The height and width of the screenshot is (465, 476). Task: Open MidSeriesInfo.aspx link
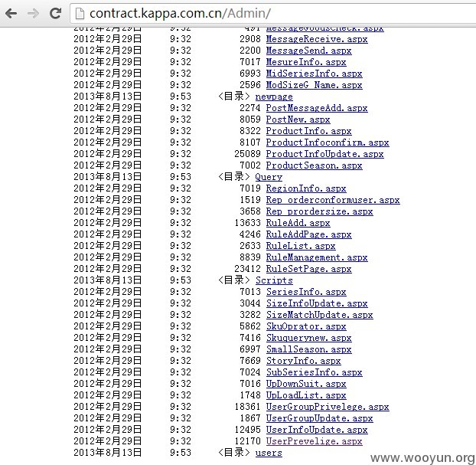click(315, 74)
